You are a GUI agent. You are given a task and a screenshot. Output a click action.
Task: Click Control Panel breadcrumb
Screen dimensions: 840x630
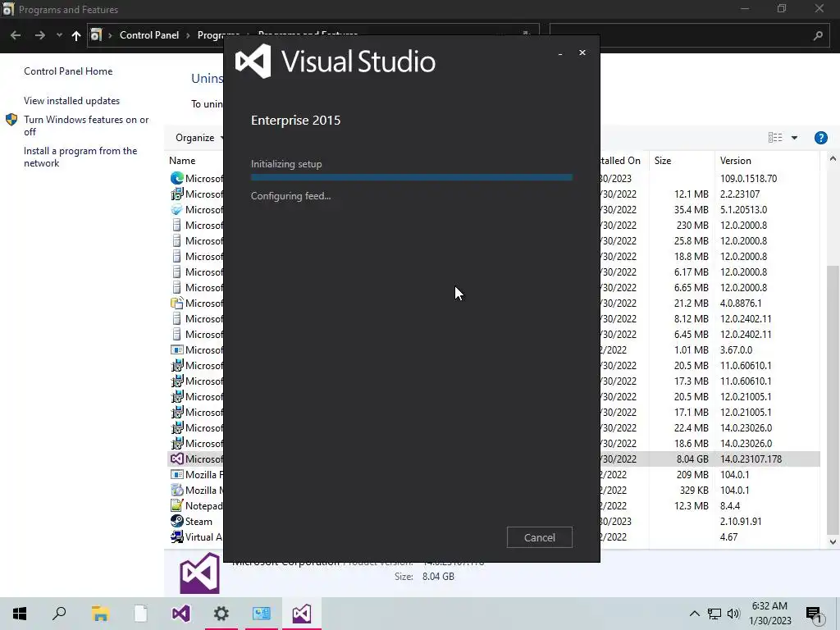[x=149, y=34]
